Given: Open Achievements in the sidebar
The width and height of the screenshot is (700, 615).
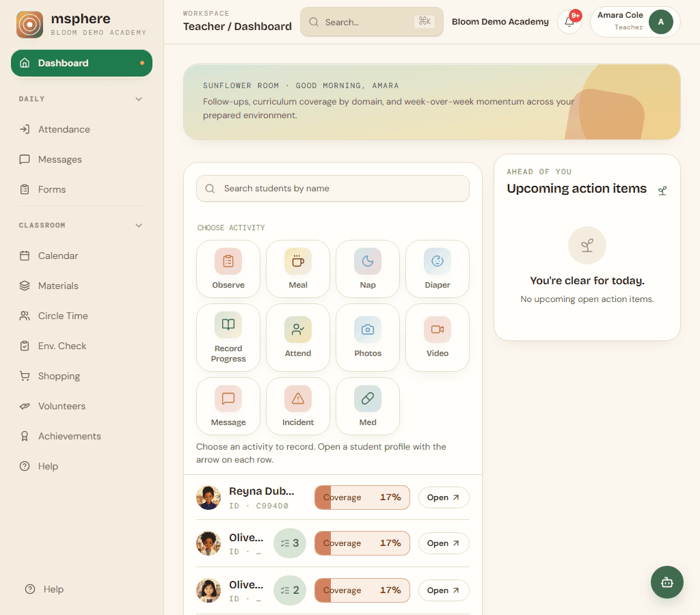Looking at the screenshot, I should tap(82, 436).
